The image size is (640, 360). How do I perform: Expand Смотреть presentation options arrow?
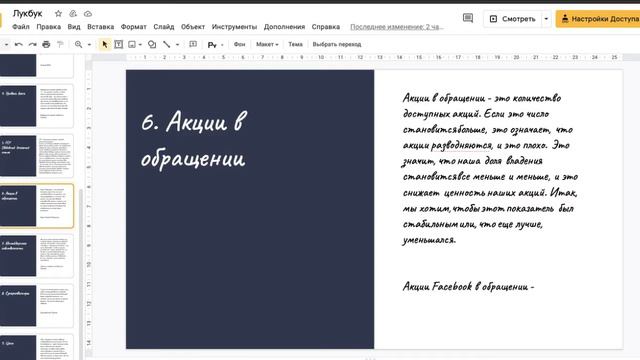click(546, 19)
